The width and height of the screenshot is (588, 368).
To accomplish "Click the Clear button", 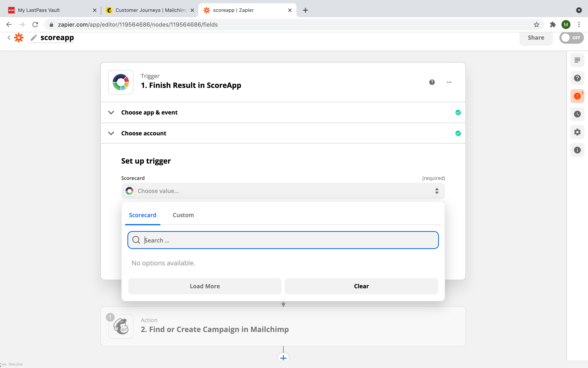I will click(x=361, y=286).
